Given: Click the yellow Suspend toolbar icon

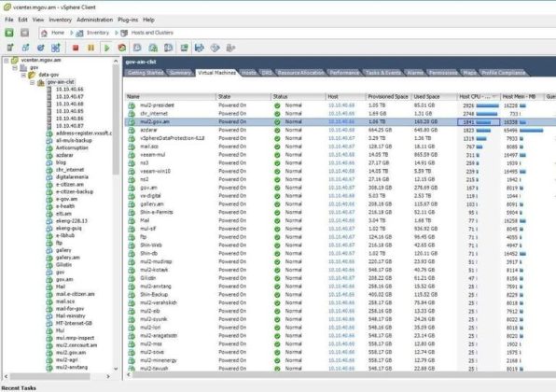Looking at the screenshot, I should (x=91, y=48).
